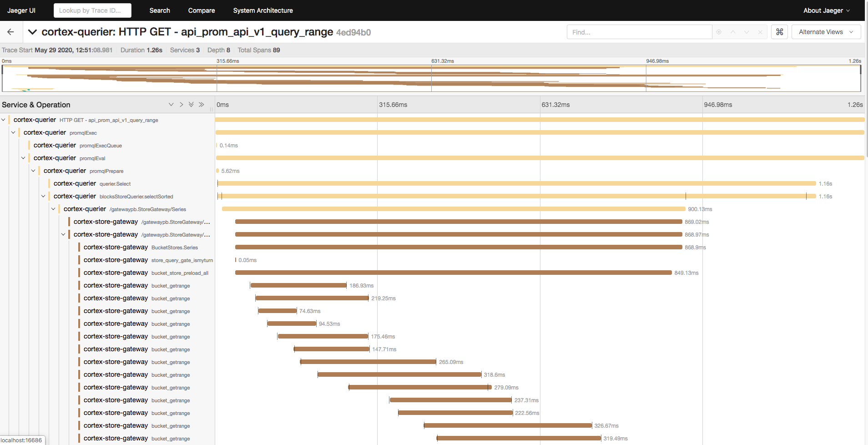Click the 900.13ms StoreGateway/Series span bar
Screen dimensions: 868x445
(454, 209)
